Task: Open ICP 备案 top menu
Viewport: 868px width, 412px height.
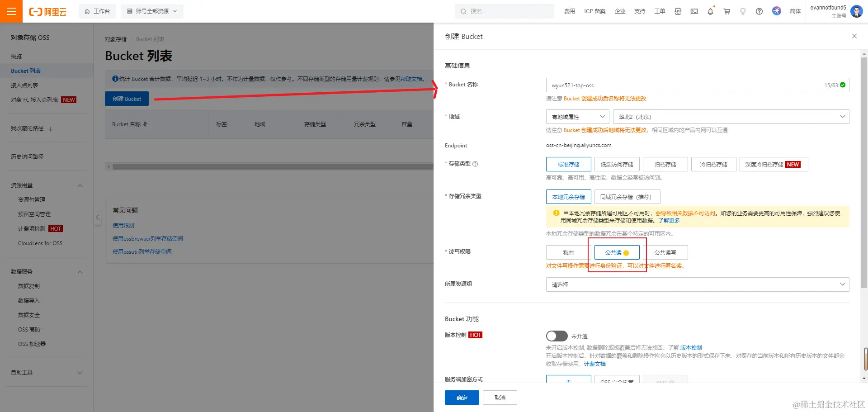Action: pyautogui.click(x=594, y=11)
